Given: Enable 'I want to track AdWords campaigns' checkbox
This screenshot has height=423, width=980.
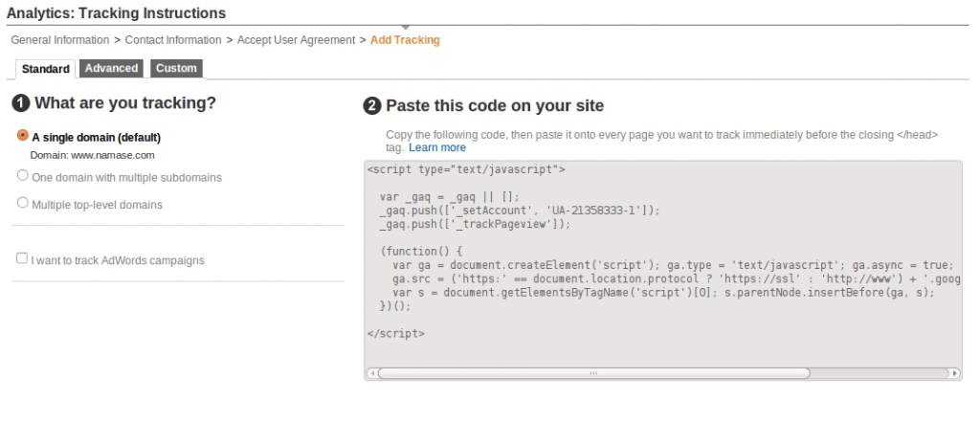Looking at the screenshot, I should [22, 258].
